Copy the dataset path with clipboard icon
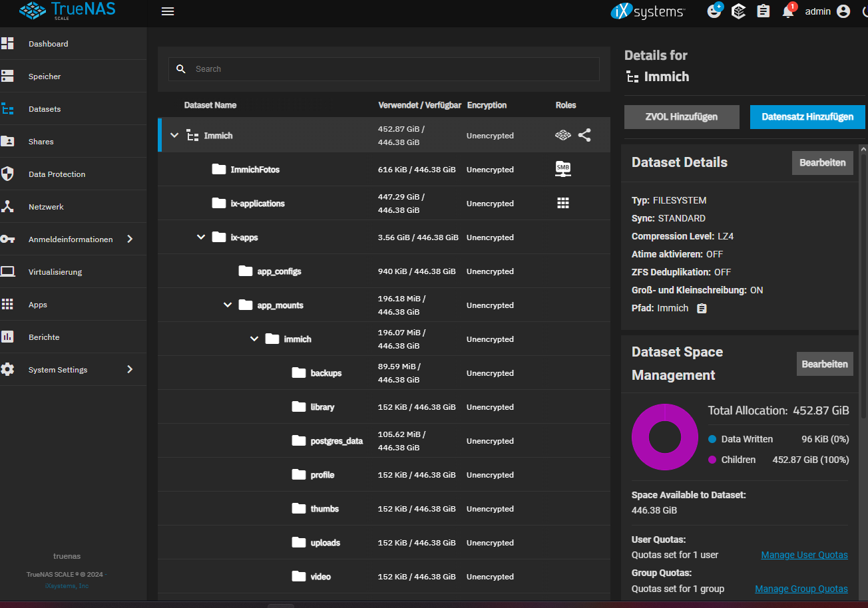Viewport: 868px width, 608px height. 702,309
